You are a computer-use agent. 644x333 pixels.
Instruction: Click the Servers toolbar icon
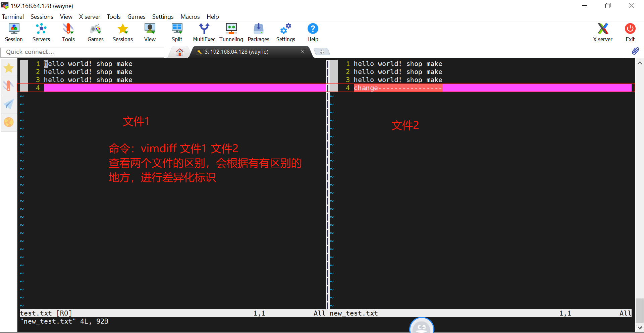pos(41,33)
